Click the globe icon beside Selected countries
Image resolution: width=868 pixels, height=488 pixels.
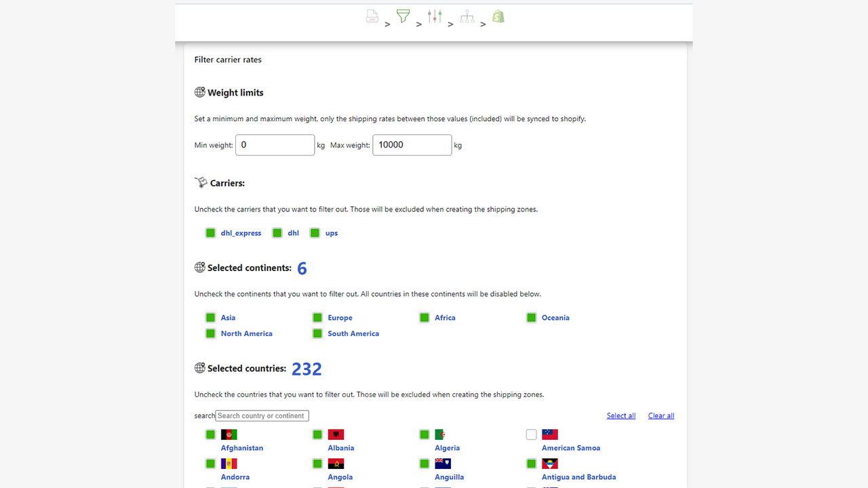point(200,368)
